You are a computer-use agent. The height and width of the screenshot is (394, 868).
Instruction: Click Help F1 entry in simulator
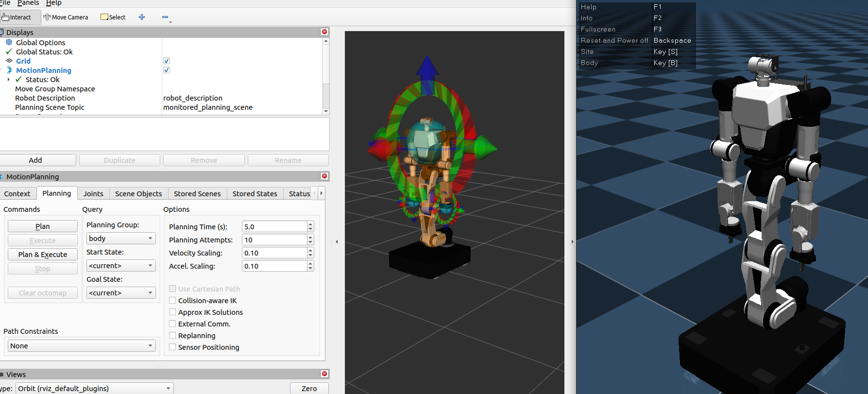pyautogui.click(x=636, y=7)
